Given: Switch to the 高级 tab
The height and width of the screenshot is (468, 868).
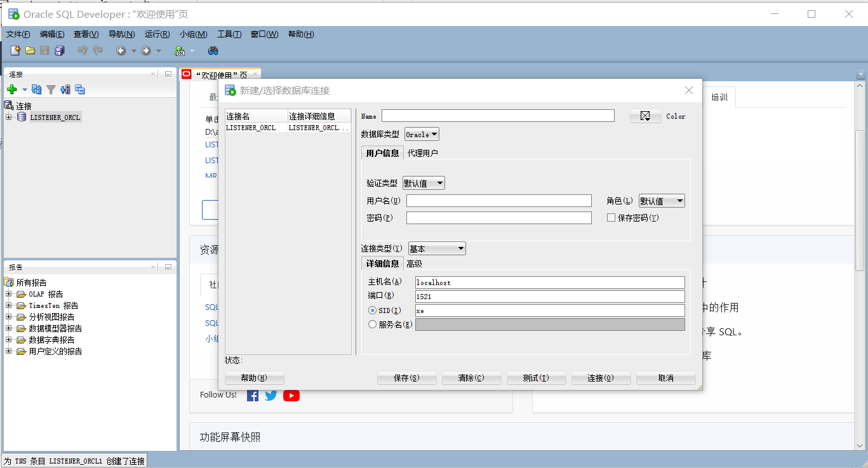Looking at the screenshot, I should tap(414, 264).
